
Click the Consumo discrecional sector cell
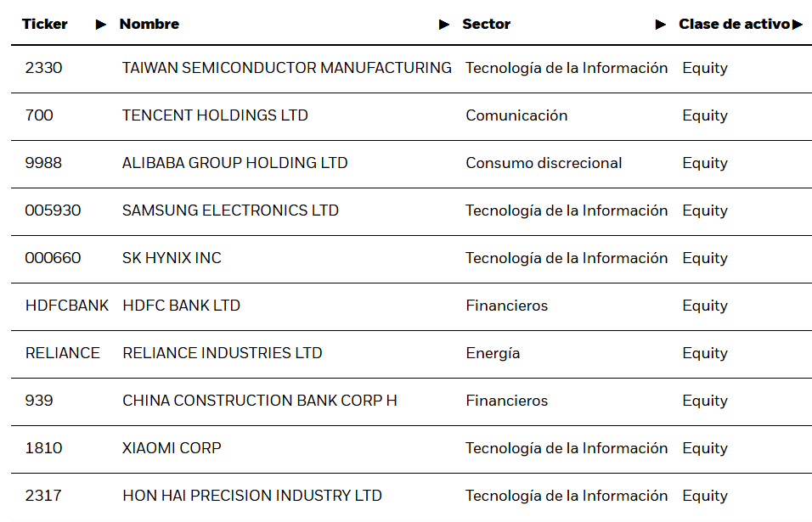point(544,163)
